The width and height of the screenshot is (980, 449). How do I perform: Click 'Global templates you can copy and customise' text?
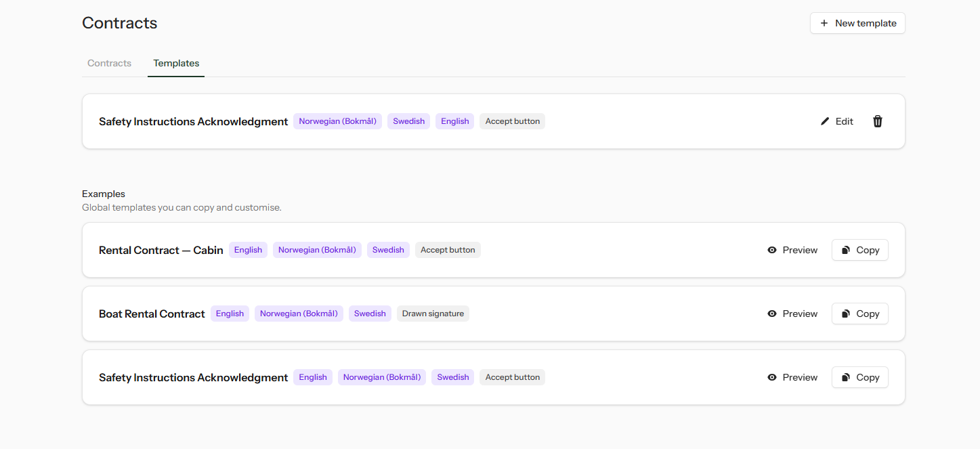[x=182, y=207]
